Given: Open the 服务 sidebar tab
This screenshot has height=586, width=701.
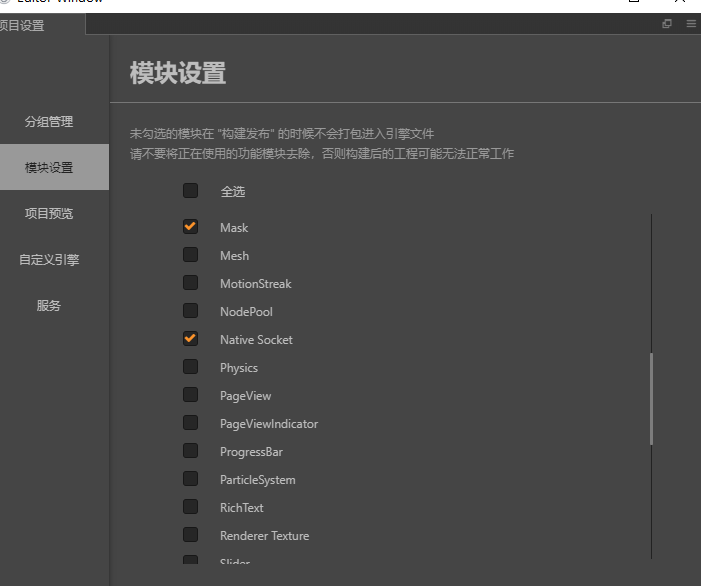Looking at the screenshot, I should pos(49,306).
